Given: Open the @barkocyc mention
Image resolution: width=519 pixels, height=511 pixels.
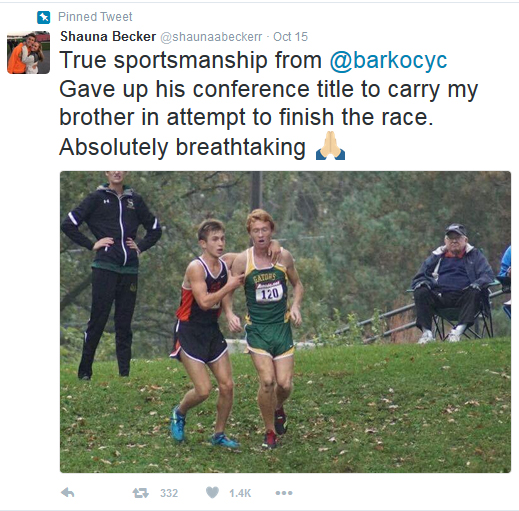Looking at the screenshot, I should (x=388, y=61).
